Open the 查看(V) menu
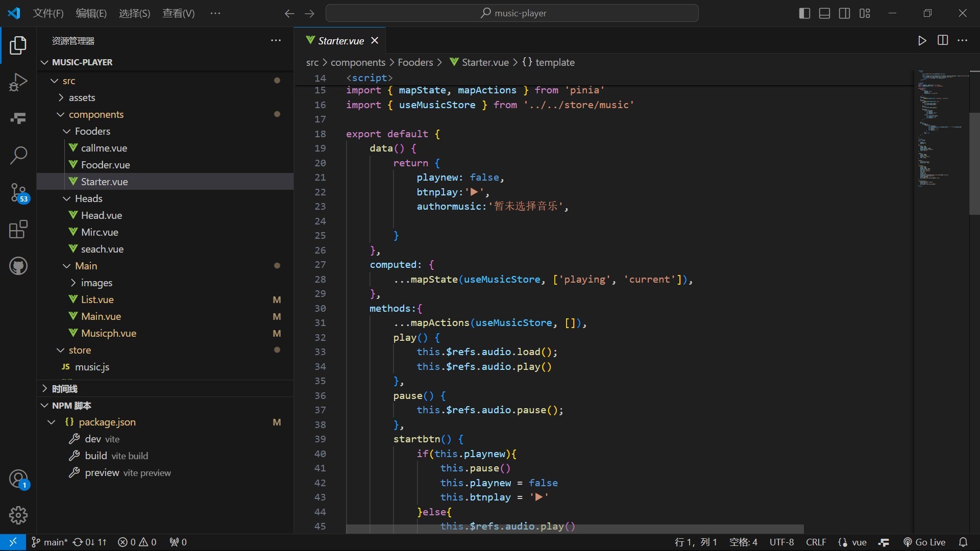Image resolution: width=980 pixels, height=551 pixels. pyautogui.click(x=178, y=13)
